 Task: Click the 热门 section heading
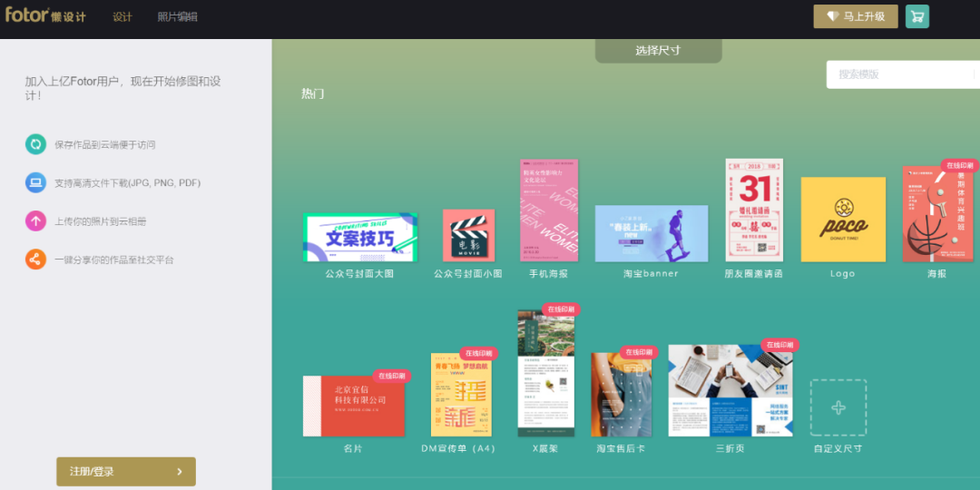tap(312, 93)
